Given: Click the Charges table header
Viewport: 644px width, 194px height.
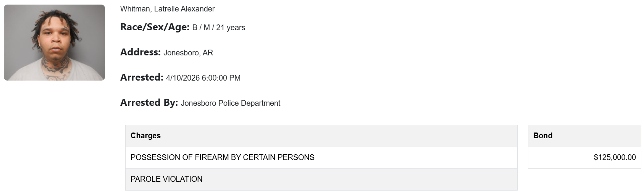Looking at the screenshot, I should coord(145,136).
